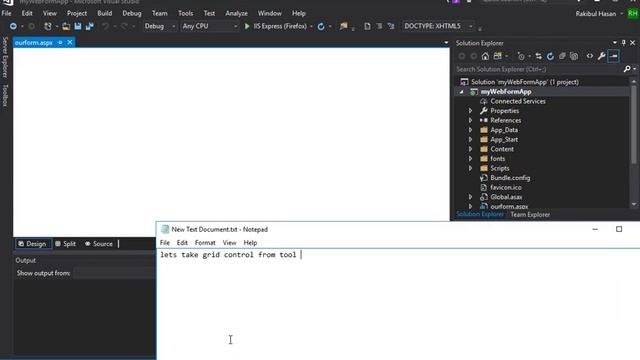Viewport: 640px width, 360px height.
Task: Switch to Source view
Action: [99, 244]
